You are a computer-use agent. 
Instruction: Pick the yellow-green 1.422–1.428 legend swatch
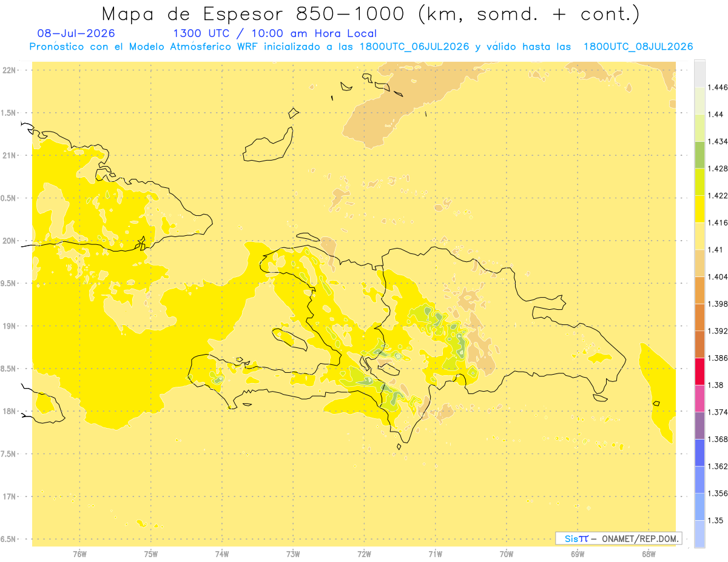[x=699, y=181]
